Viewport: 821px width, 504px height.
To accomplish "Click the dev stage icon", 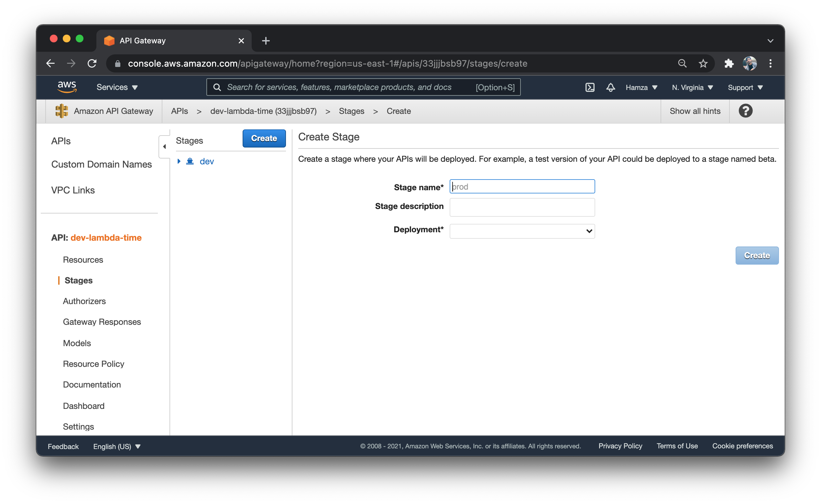I will [x=190, y=161].
